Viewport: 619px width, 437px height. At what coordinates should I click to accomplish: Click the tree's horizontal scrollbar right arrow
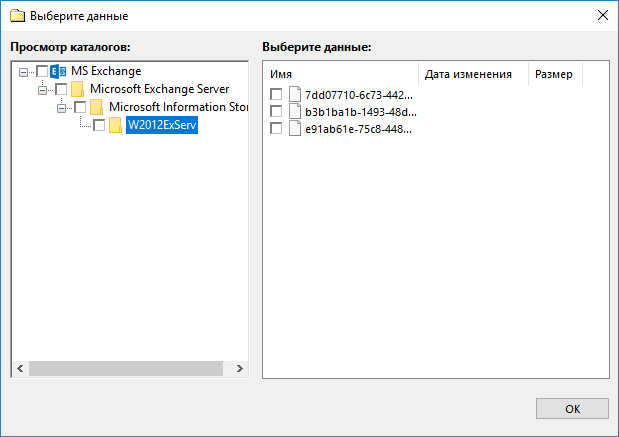(x=240, y=369)
